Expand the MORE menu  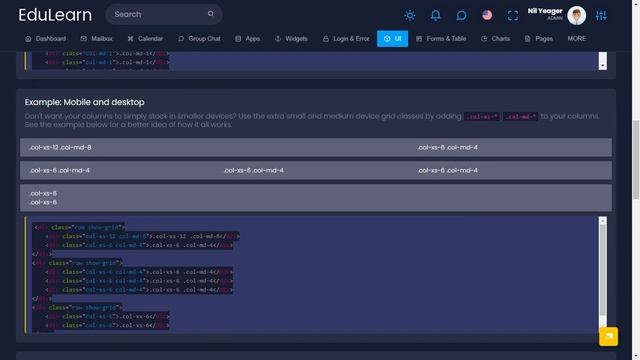click(576, 39)
